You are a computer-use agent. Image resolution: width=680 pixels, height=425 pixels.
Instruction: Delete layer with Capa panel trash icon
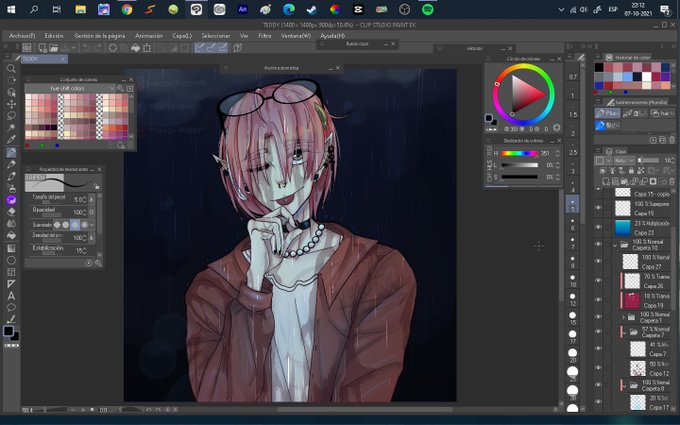pyautogui.click(x=672, y=181)
